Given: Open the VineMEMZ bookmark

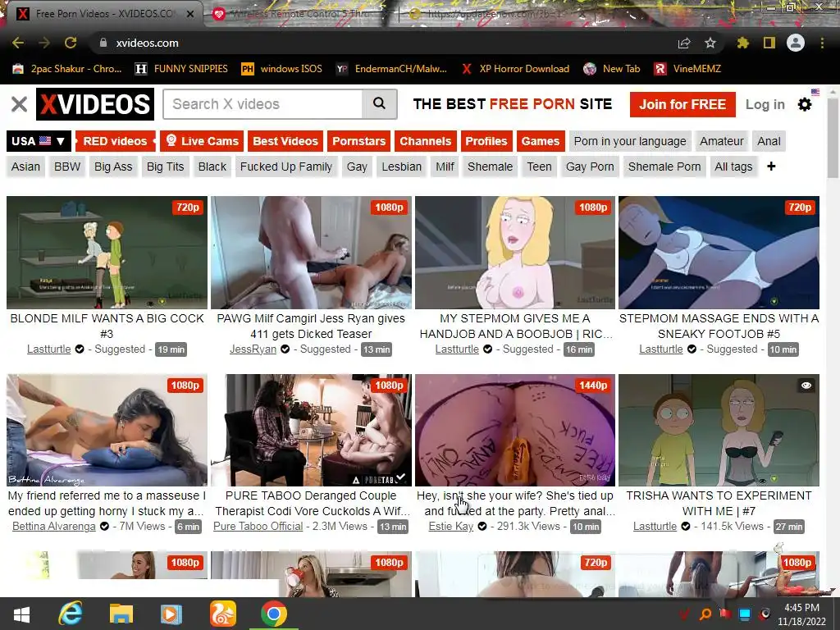Looking at the screenshot, I should pos(687,69).
